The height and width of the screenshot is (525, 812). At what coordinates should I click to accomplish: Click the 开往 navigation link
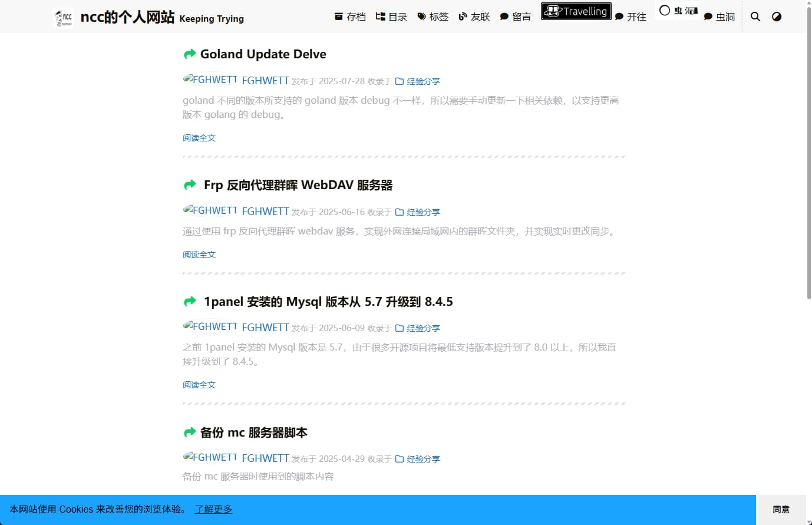(631, 16)
